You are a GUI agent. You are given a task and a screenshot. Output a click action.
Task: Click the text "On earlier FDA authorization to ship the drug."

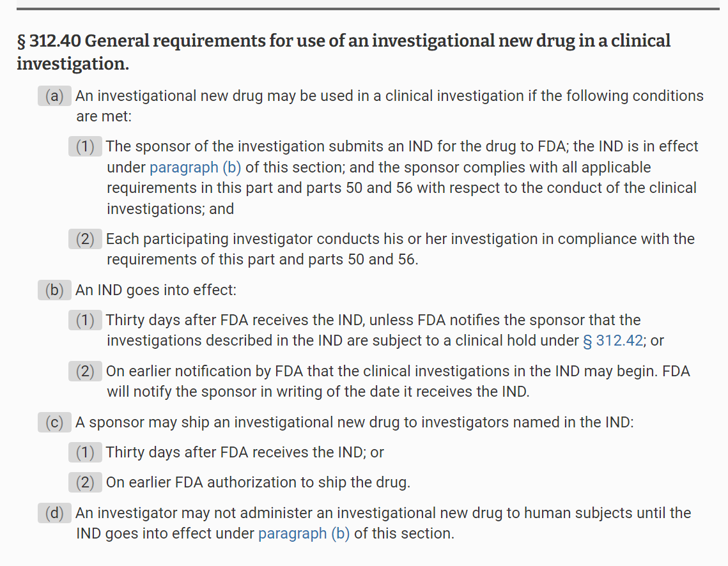(258, 482)
